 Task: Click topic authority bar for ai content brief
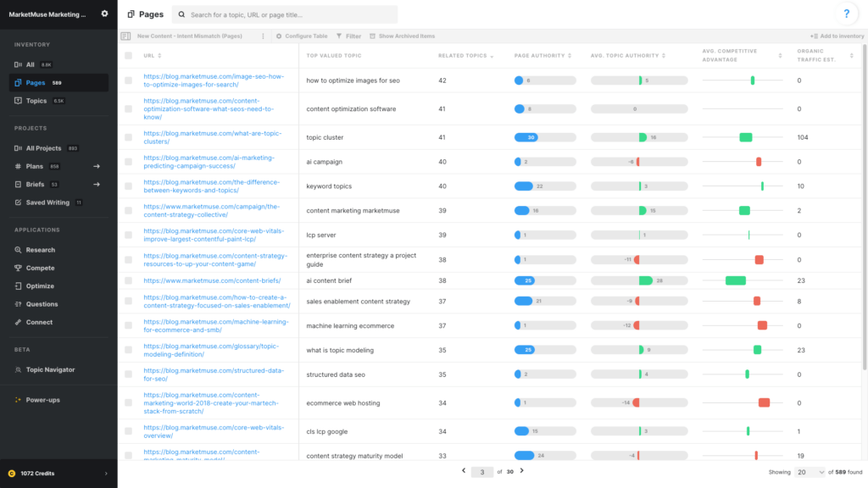[x=639, y=280]
